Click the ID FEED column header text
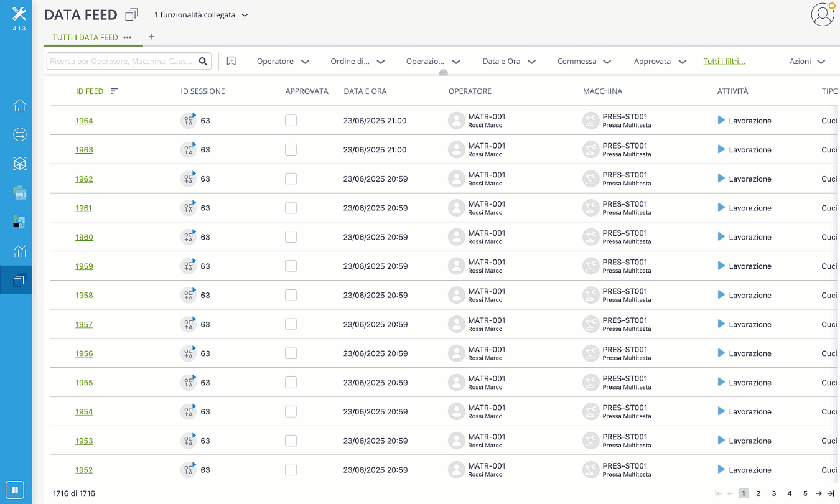Image resolution: width=840 pixels, height=504 pixels. pos(90,91)
